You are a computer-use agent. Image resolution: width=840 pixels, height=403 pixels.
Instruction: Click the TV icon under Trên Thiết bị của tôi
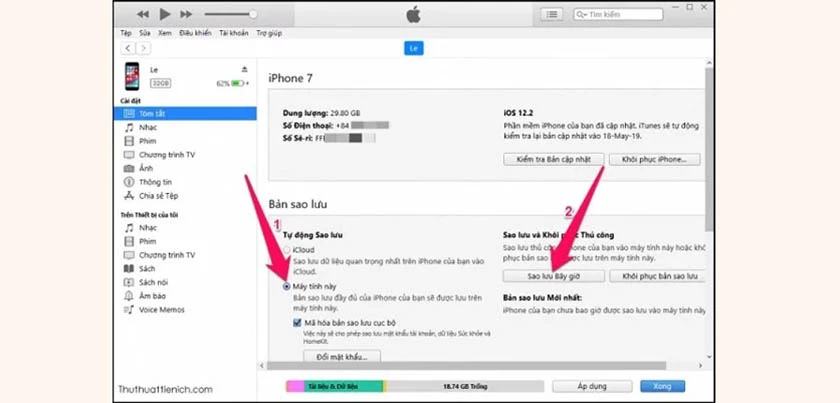click(129, 255)
